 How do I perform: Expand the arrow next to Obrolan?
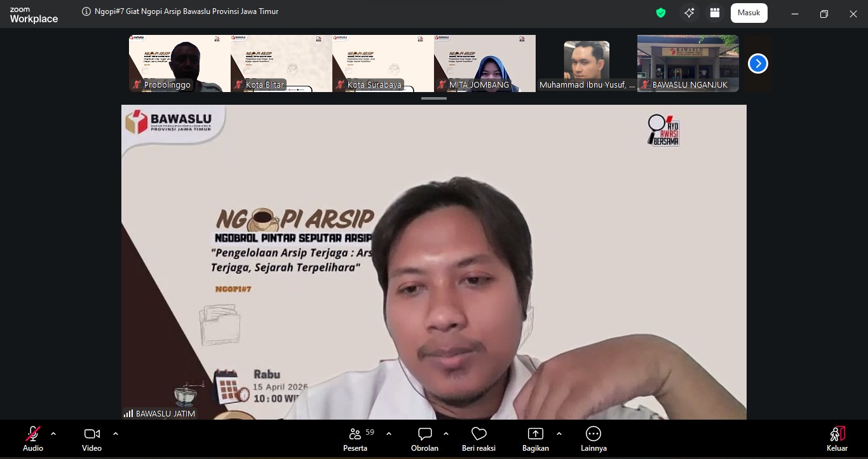446,434
